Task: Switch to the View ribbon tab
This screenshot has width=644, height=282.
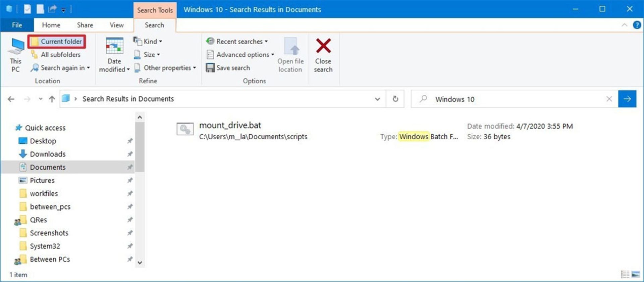Action: point(116,25)
